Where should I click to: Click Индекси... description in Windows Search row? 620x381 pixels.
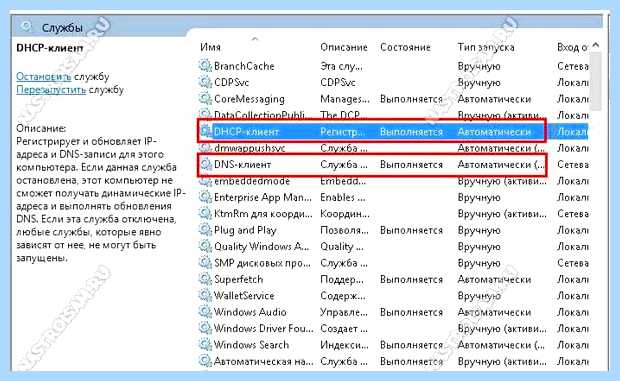[x=344, y=345]
